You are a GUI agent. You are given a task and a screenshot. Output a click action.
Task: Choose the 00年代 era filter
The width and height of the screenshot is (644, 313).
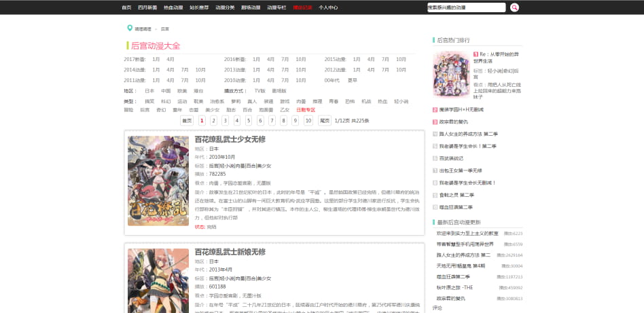click(x=332, y=80)
